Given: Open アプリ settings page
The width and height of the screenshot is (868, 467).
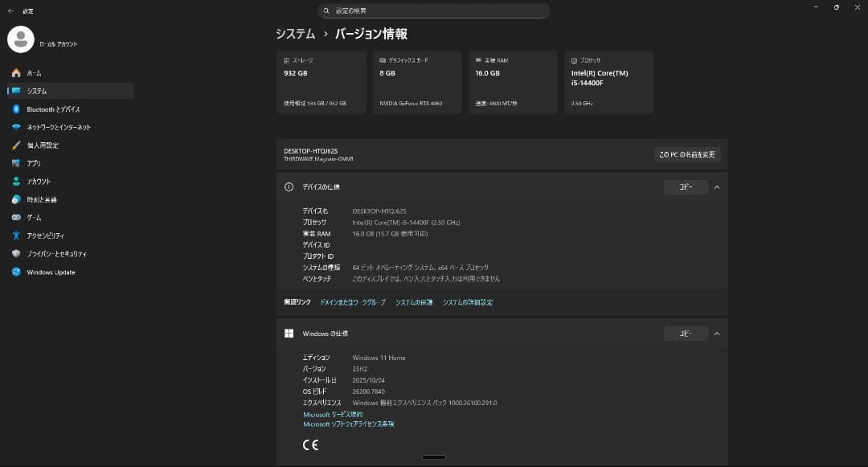Looking at the screenshot, I should pos(70,163).
